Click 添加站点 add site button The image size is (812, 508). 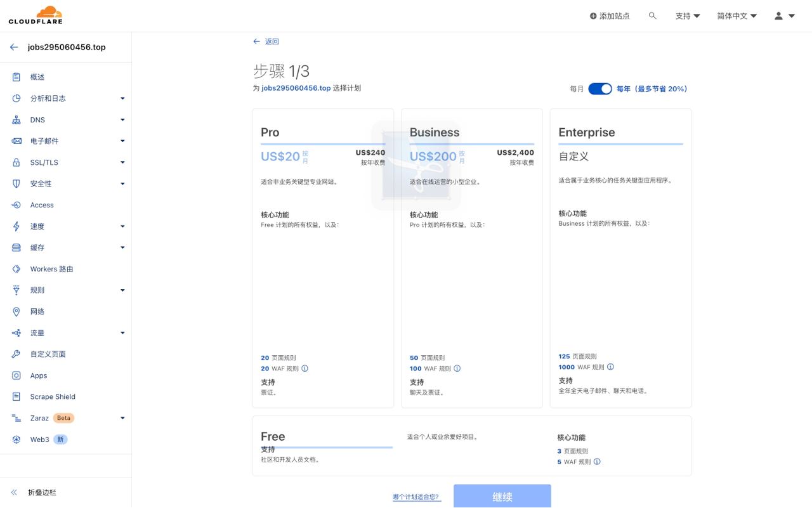point(610,16)
